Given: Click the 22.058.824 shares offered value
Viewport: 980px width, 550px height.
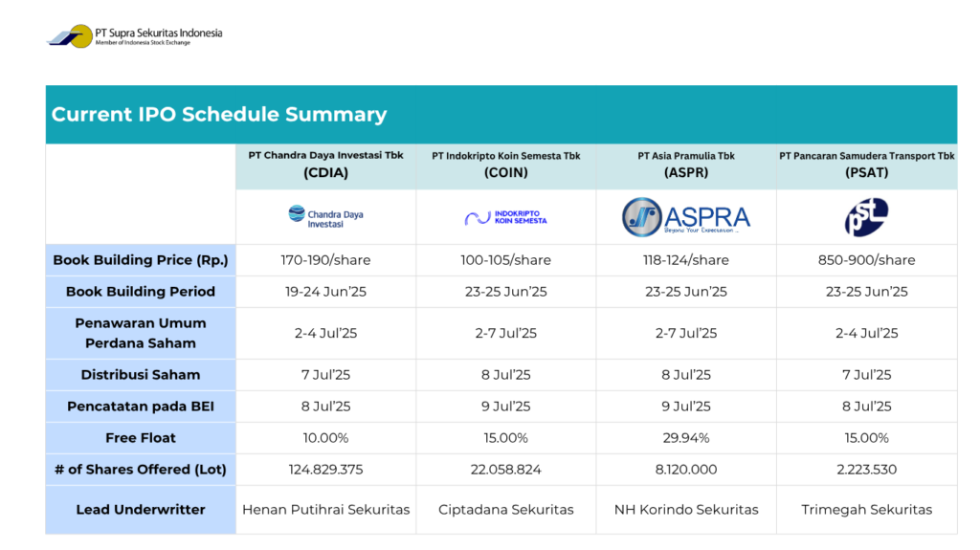Looking at the screenshot, I should (505, 470).
